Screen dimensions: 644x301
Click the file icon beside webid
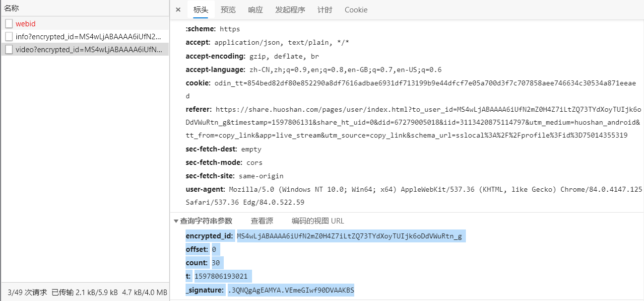(x=9, y=24)
